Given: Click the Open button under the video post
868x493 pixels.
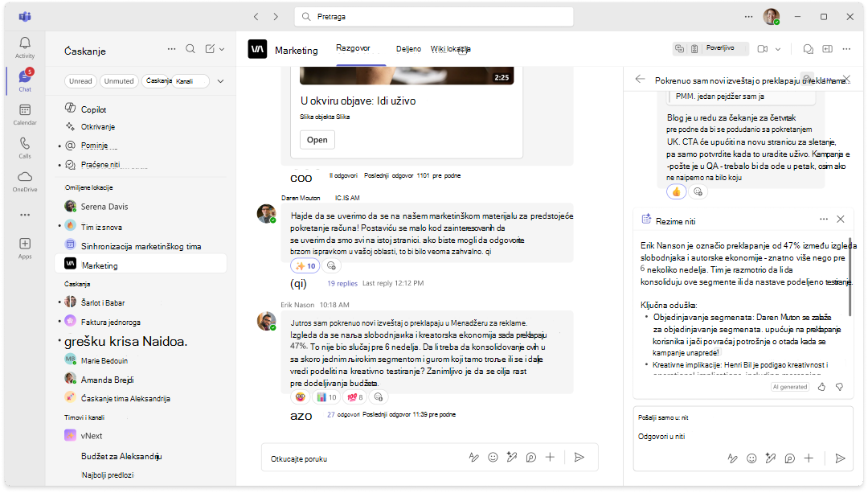Looking at the screenshot, I should point(317,140).
